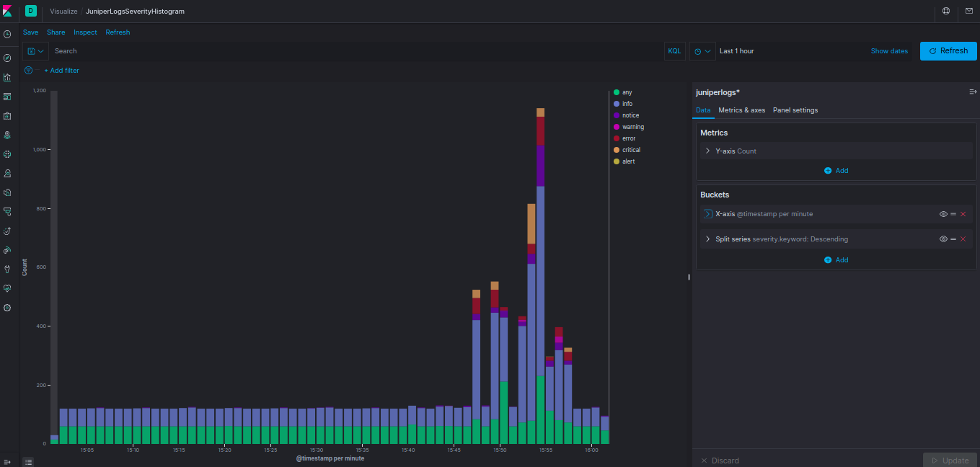Viewport: 980px width, 467px height.
Task: Click the critical legend color dot
Action: point(616,150)
